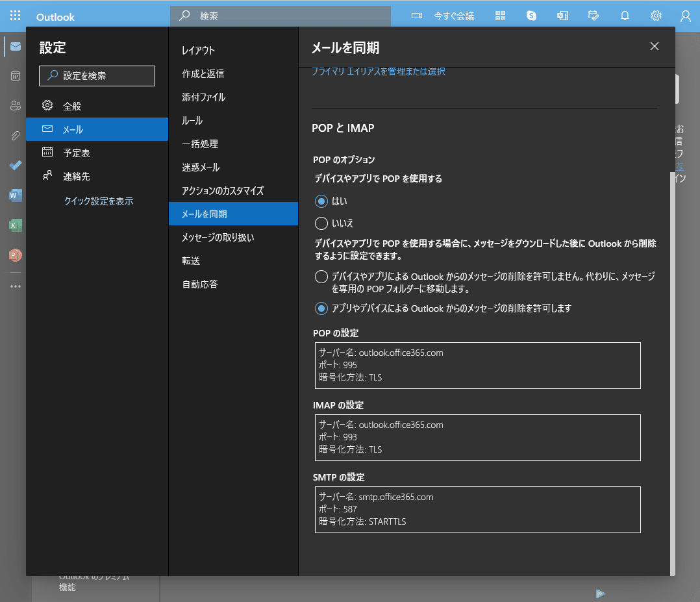The height and width of the screenshot is (602, 700).
Task: Click the attachments paperclip icon in the sidebar
Action: 15,136
